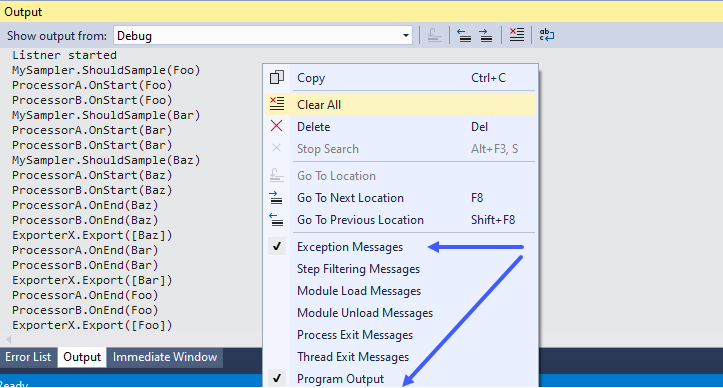Click the 'ExporterX.Export([Bar])' line
This screenshot has height=388, width=723.
[x=92, y=280]
